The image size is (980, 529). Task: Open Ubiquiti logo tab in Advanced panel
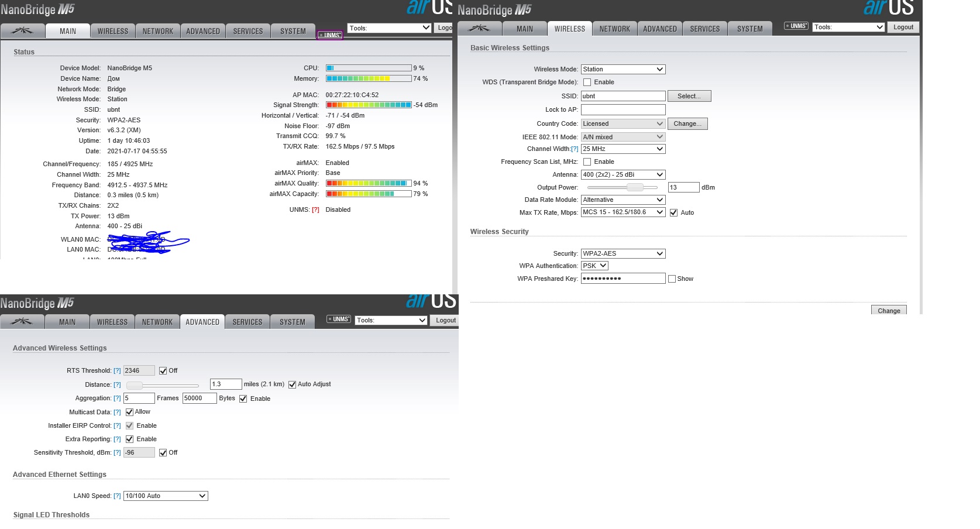tap(22, 322)
